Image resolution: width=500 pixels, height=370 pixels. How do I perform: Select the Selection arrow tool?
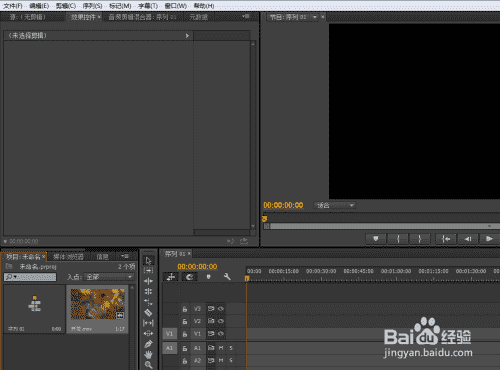click(148, 260)
